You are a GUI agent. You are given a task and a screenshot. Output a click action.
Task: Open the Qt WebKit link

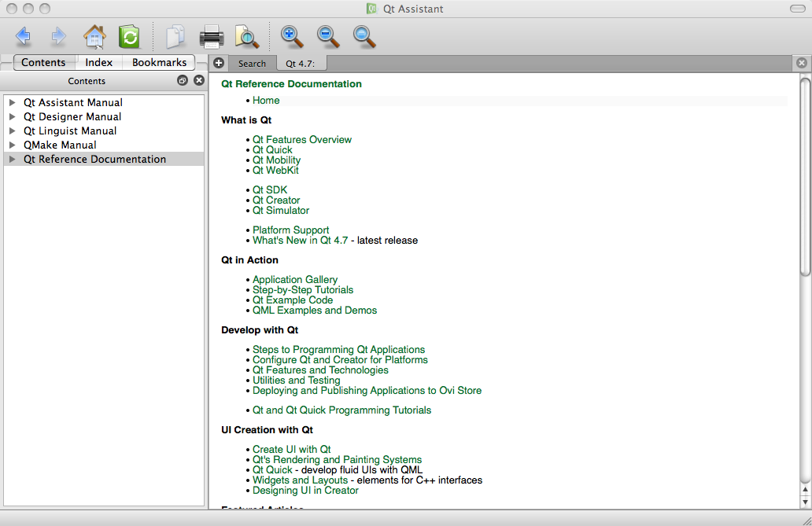click(x=275, y=171)
